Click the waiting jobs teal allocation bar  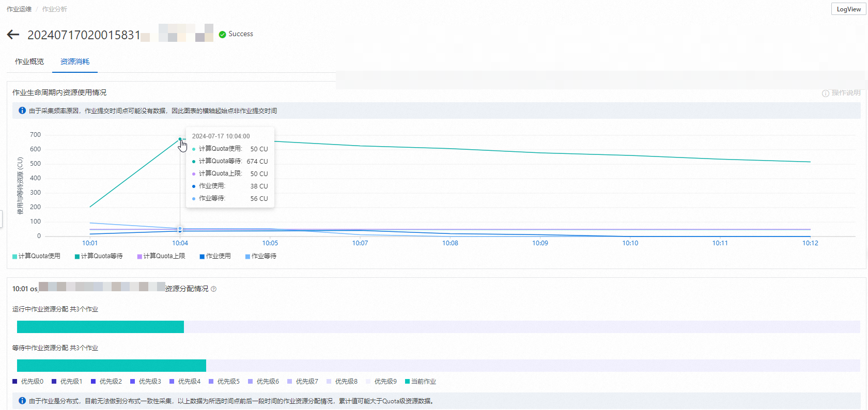pyautogui.click(x=112, y=366)
